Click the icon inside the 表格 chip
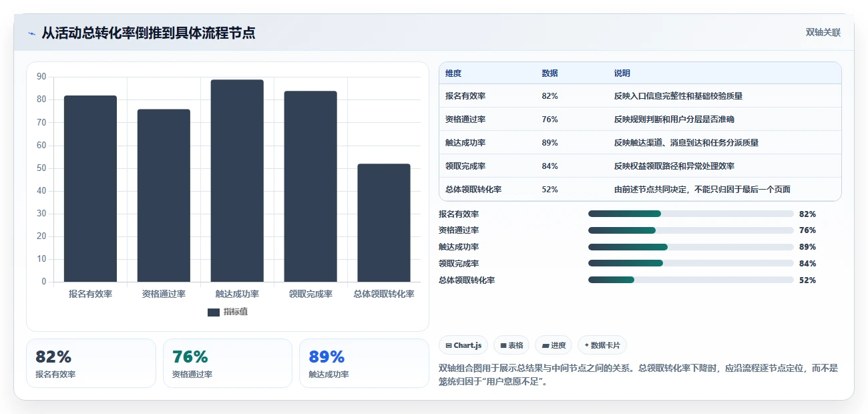 (503, 346)
